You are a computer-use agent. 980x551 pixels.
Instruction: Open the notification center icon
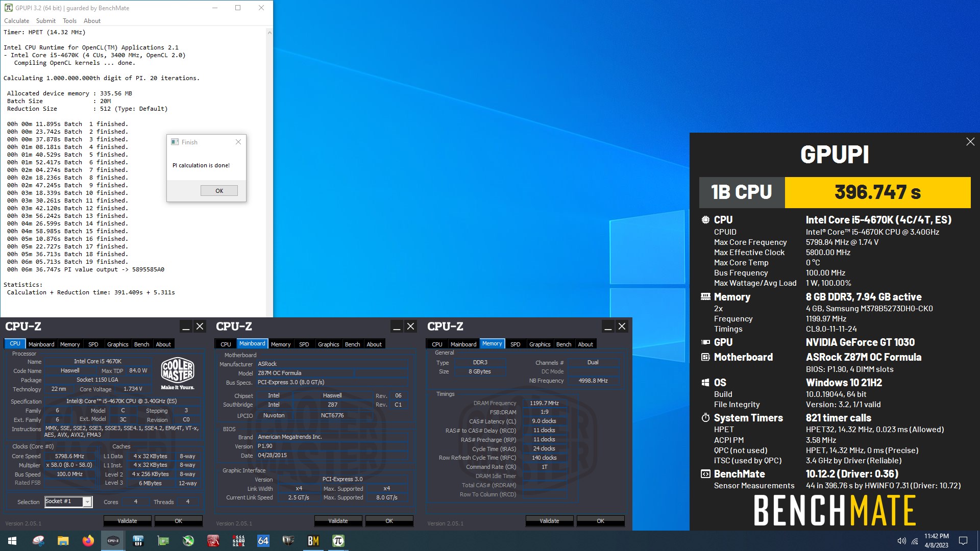coord(963,541)
